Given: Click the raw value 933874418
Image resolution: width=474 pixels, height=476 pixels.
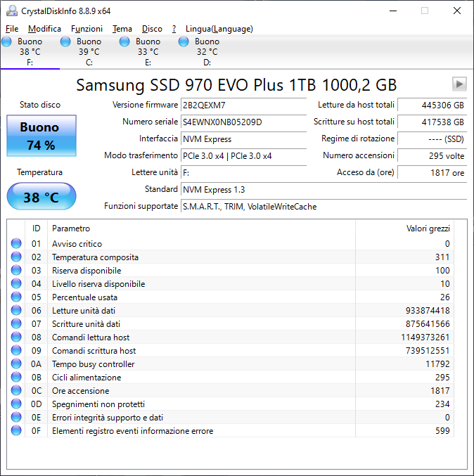Looking at the screenshot, I should click(428, 311).
